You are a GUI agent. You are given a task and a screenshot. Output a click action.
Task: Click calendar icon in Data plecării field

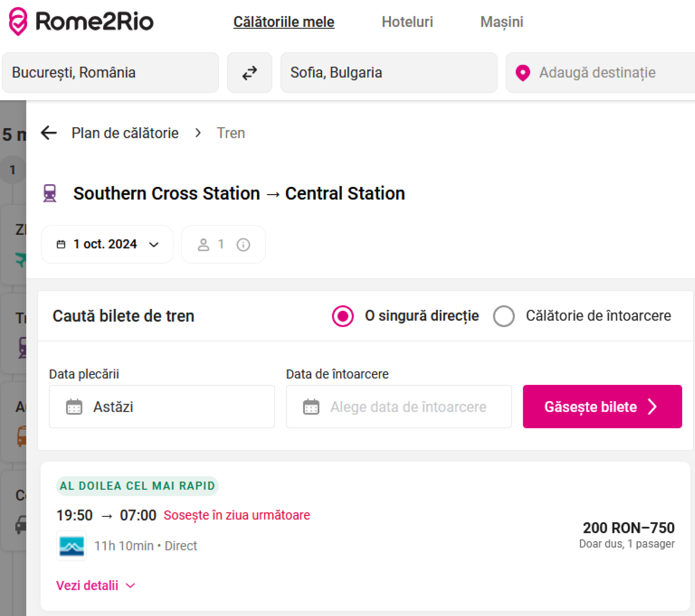(74, 407)
